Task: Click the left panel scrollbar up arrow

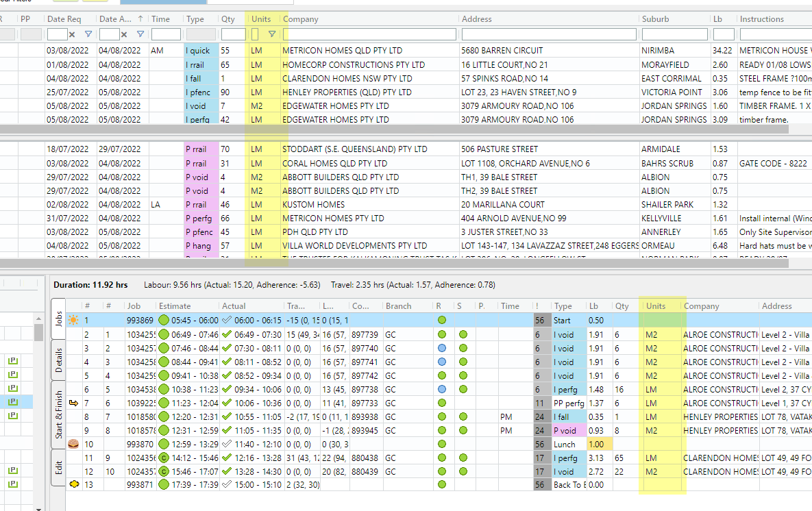Action: 39,318
